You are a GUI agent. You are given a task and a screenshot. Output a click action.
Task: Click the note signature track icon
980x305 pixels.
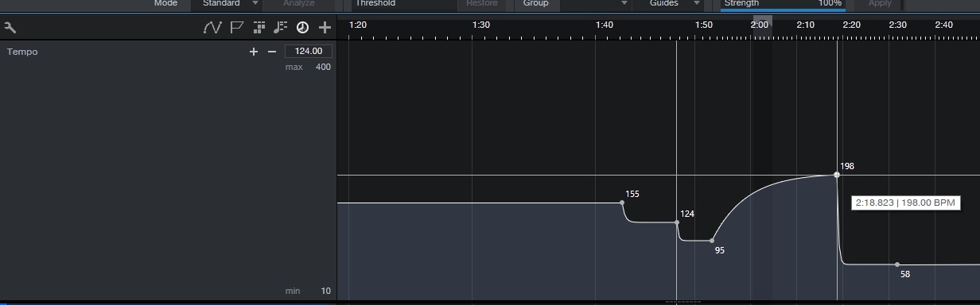pyautogui.click(x=280, y=28)
